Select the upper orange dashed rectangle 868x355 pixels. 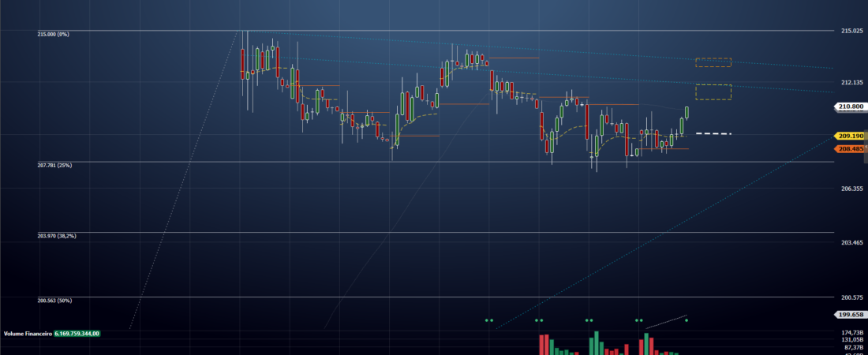coord(713,62)
